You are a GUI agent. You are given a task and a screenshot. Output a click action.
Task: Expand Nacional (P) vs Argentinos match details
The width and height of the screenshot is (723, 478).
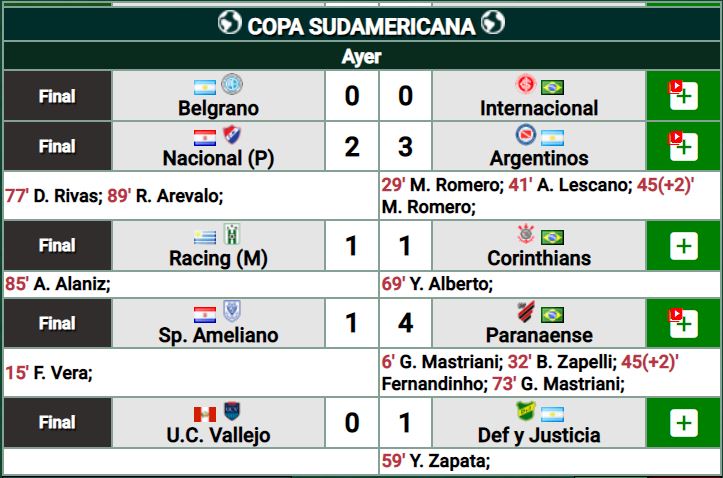click(683, 147)
